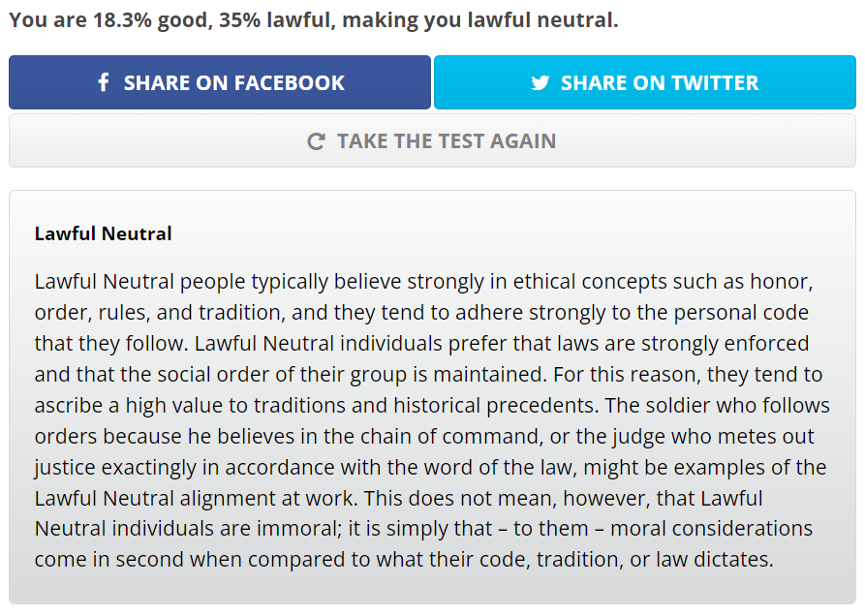Share result with SHARE ON FACEBOOK button
This screenshot has width=865, height=616.
tap(220, 82)
